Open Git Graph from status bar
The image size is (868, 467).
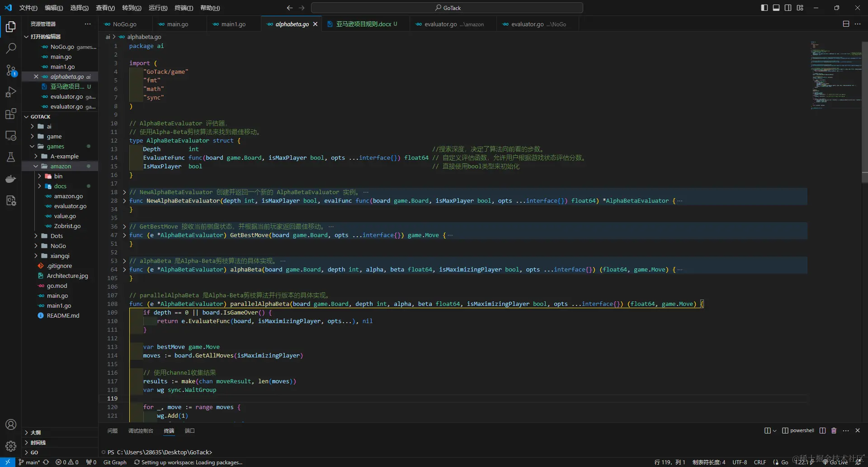click(x=115, y=462)
